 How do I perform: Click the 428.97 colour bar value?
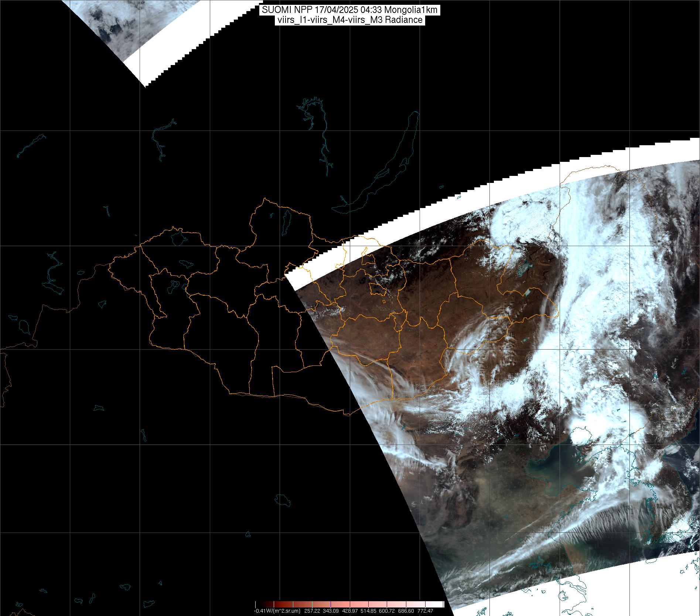[350, 611]
